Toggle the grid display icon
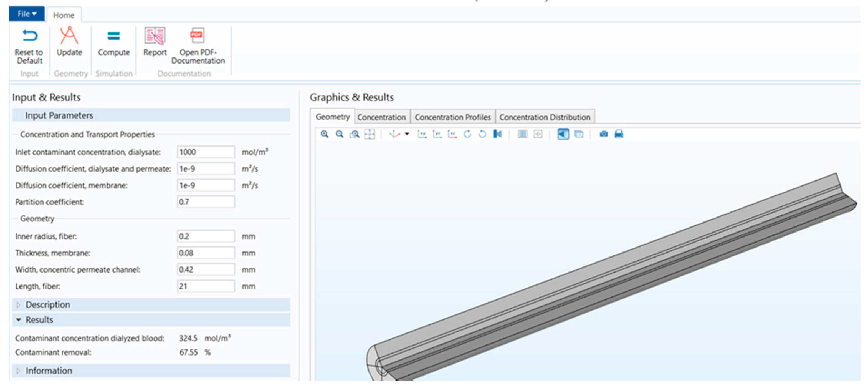The height and width of the screenshot is (388, 868). (522, 134)
